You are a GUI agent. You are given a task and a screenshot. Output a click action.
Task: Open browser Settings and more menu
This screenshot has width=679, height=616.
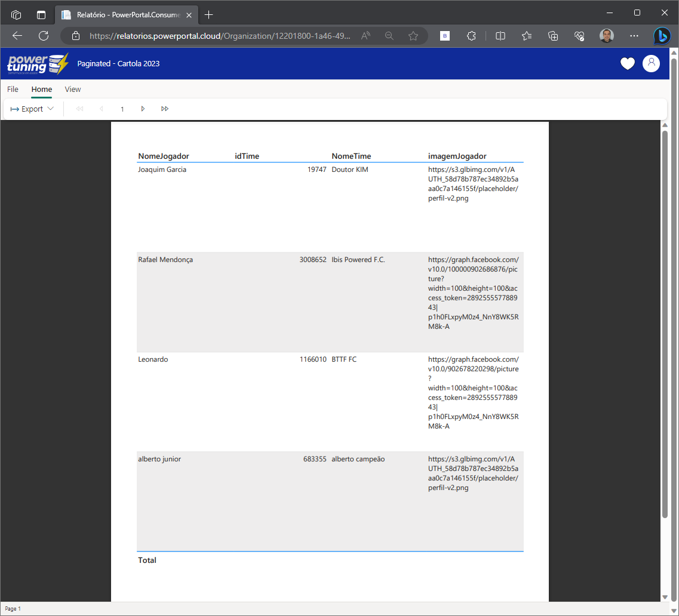coord(634,36)
